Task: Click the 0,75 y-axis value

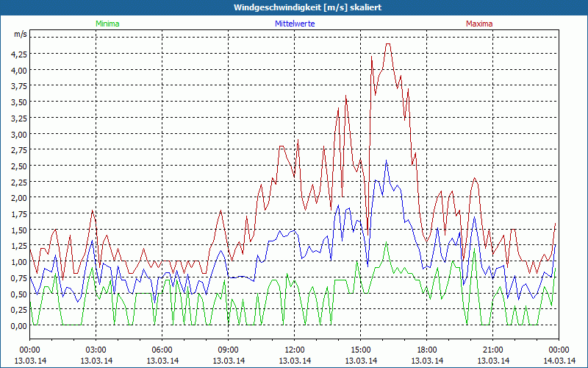Action: point(19,277)
